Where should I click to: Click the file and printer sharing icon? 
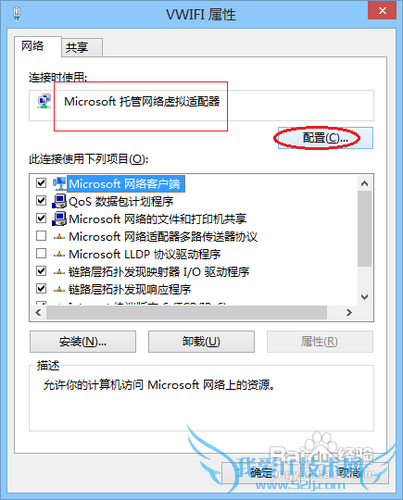(x=60, y=219)
